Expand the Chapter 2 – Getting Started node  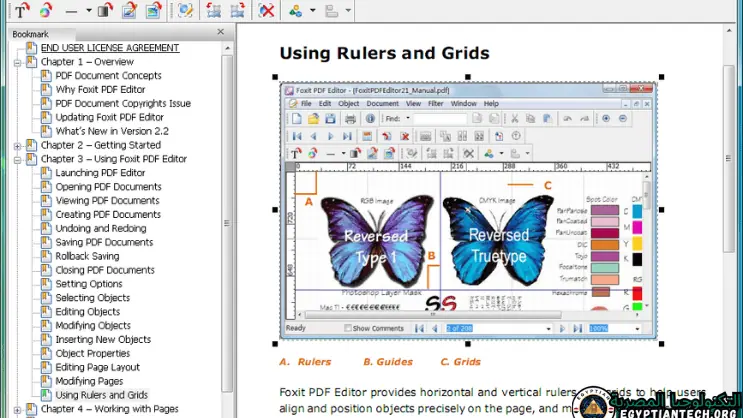pos(18,146)
